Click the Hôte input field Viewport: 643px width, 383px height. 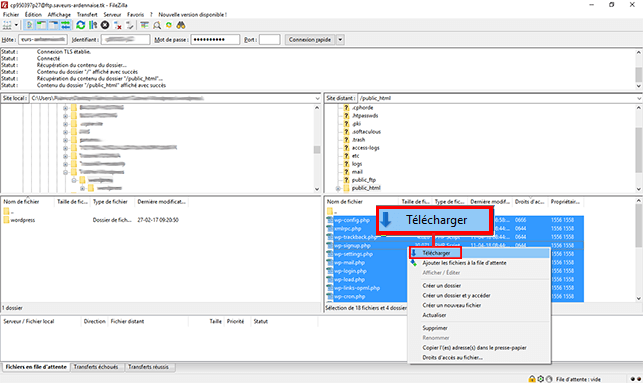43,39
